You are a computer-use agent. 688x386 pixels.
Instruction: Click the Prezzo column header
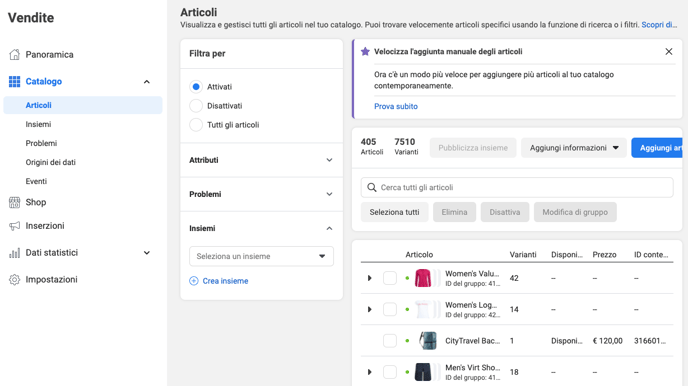coord(604,254)
